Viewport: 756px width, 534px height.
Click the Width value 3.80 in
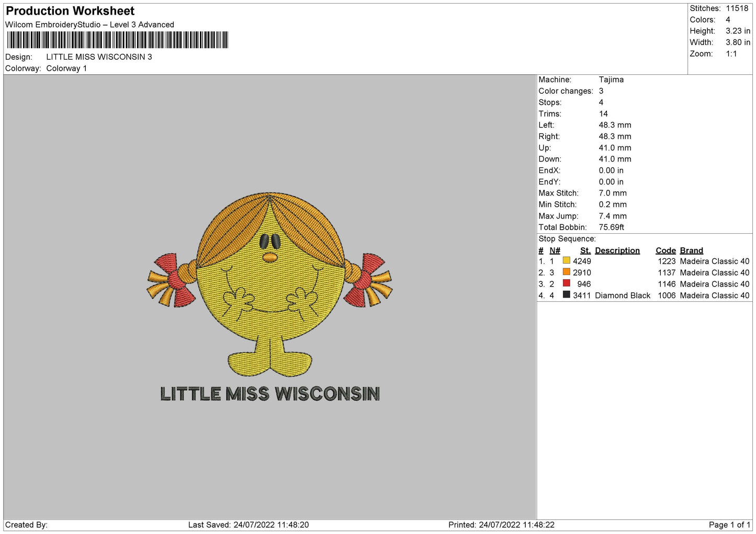738,42
